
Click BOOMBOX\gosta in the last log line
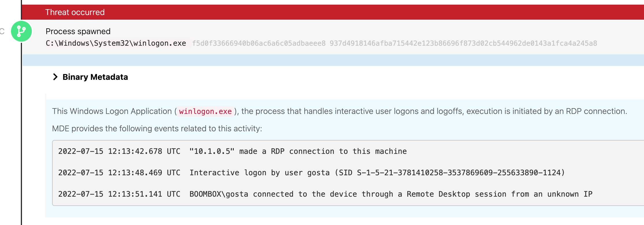point(219,194)
